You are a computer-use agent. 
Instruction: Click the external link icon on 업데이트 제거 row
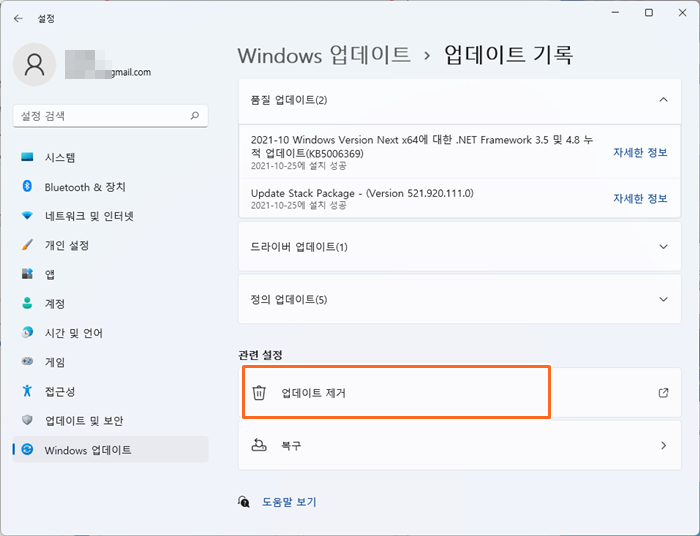tap(663, 393)
